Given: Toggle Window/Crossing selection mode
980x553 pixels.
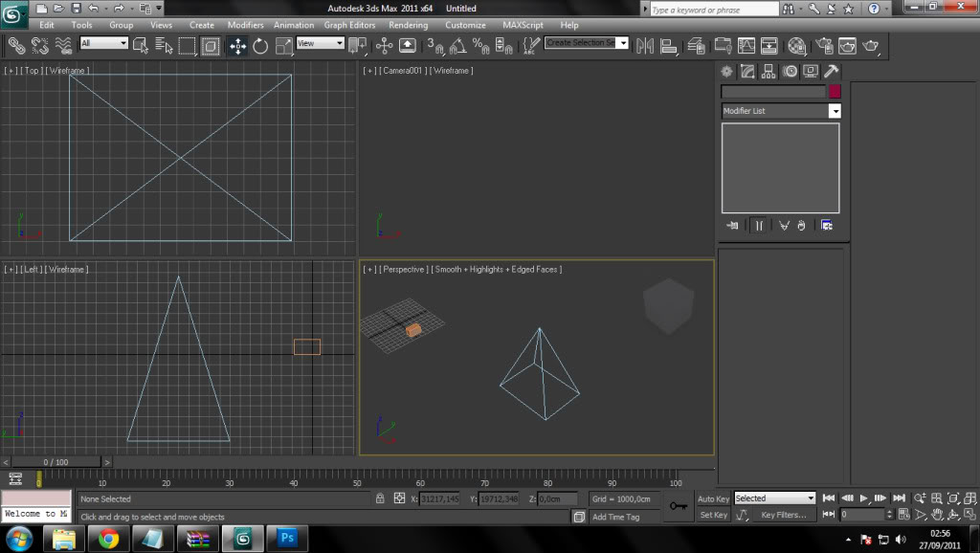Looking at the screenshot, I should [210, 46].
